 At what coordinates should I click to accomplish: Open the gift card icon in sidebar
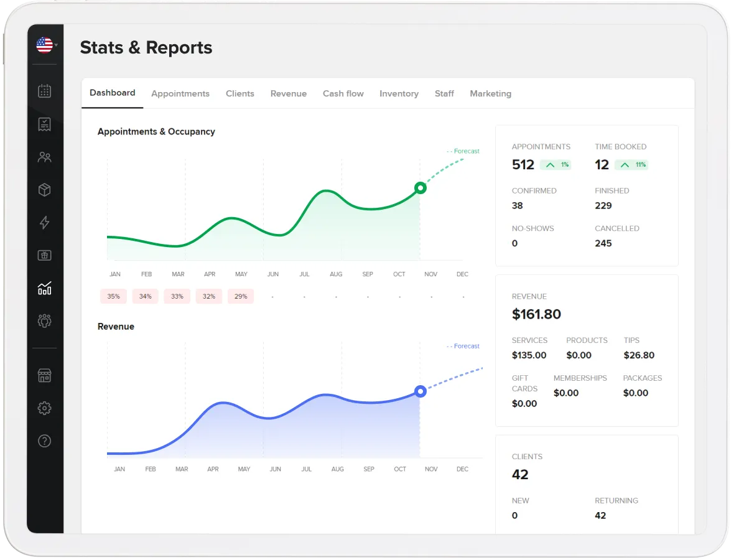(45, 255)
